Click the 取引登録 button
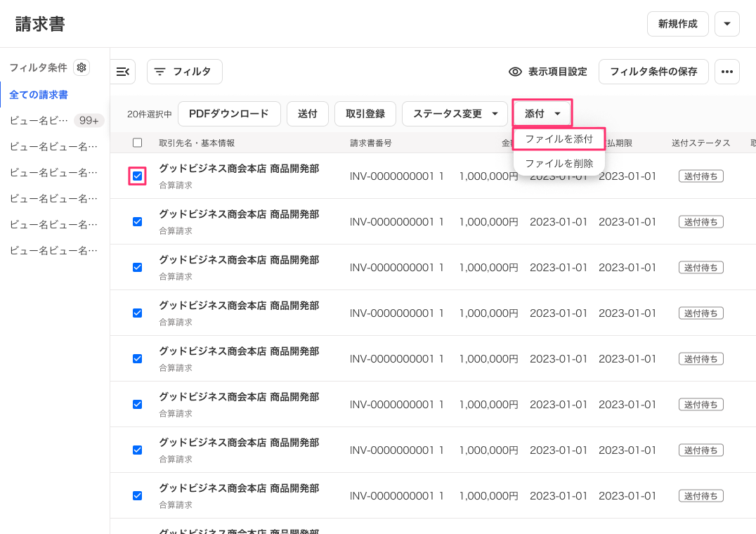Image resolution: width=756 pixels, height=534 pixels. pyautogui.click(x=365, y=114)
